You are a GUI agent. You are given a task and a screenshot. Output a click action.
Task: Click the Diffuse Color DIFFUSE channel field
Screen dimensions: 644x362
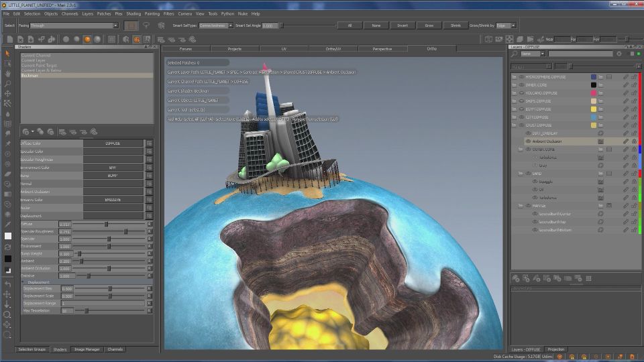[x=113, y=143]
